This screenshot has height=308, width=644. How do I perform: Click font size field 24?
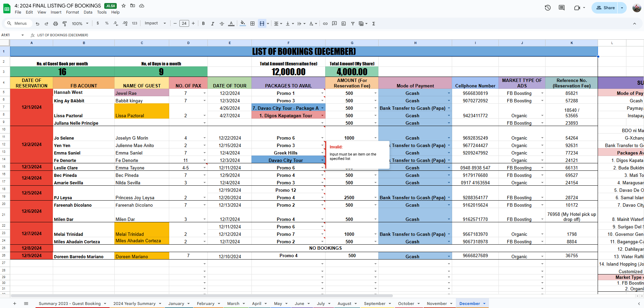pyautogui.click(x=184, y=23)
